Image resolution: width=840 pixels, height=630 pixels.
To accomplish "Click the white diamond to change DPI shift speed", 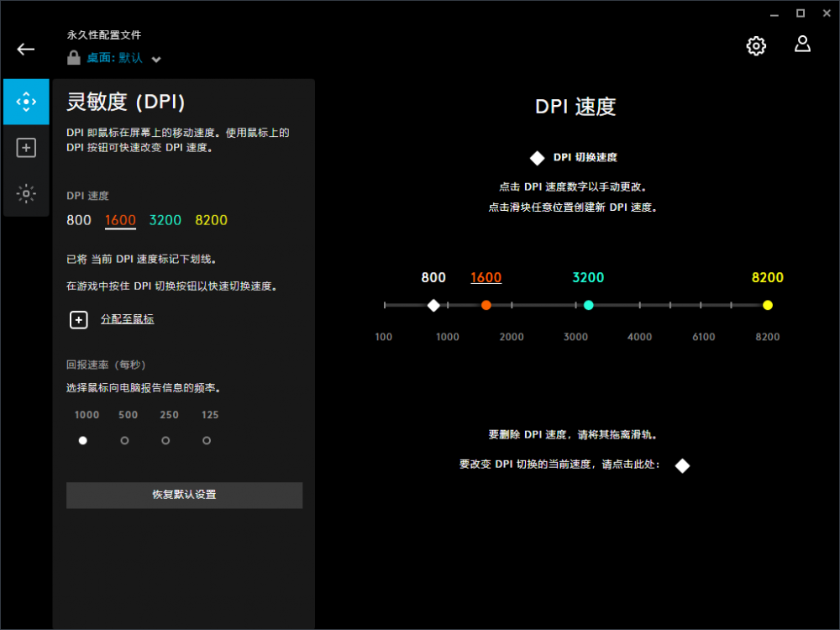I will coord(682,465).
